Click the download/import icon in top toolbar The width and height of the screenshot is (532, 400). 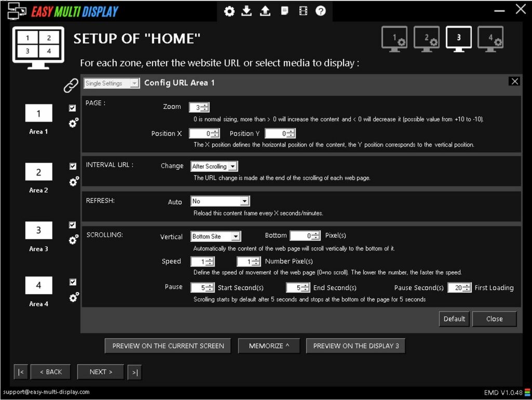[x=247, y=10]
